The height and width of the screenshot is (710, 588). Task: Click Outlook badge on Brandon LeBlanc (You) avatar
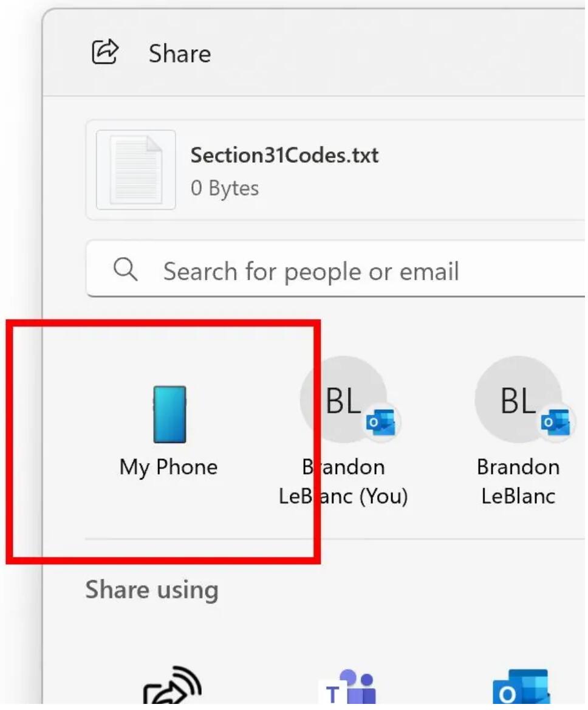[x=381, y=422]
